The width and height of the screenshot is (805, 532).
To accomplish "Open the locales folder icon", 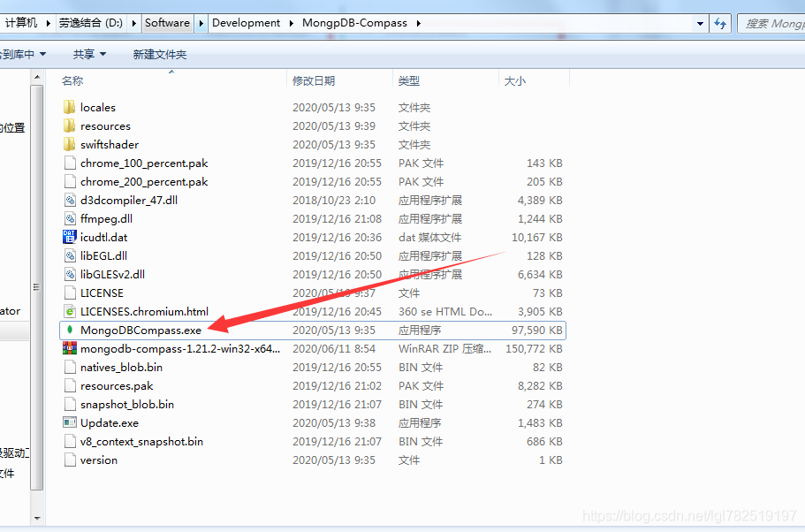I will tap(69, 107).
